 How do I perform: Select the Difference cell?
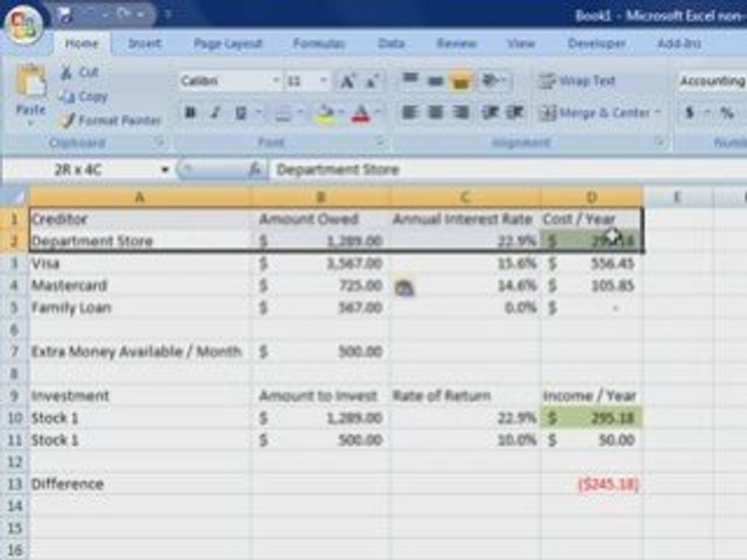(139, 484)
